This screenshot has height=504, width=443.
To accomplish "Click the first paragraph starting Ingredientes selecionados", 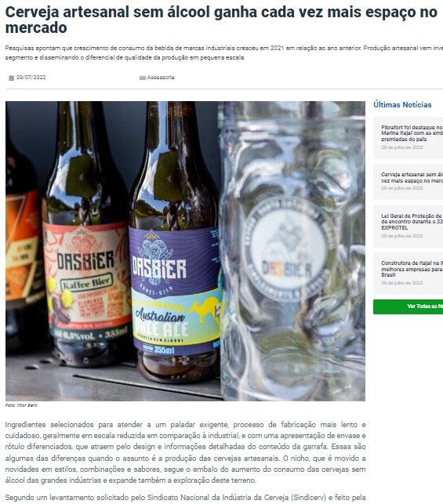I will pyautogui.click(x=186, y=452).
